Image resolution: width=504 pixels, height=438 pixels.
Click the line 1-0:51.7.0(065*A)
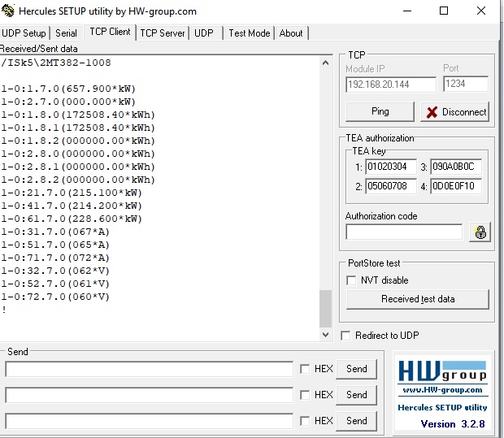55,245
